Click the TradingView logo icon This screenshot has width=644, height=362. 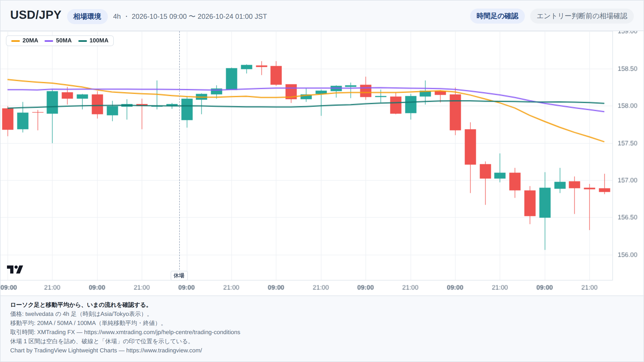[x=15, y=269]
